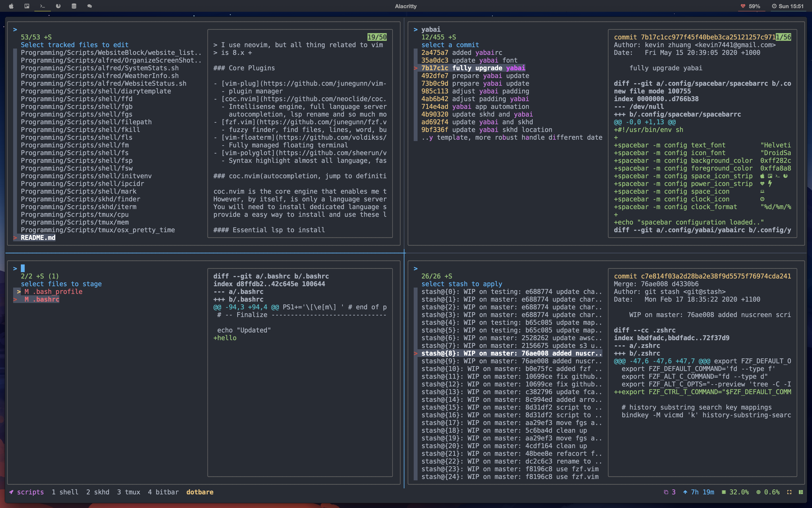The height and width of the screenshot is (508, 812).
Task: Select commit 985c113 adjust yabai padding
Action: [475, 91]
